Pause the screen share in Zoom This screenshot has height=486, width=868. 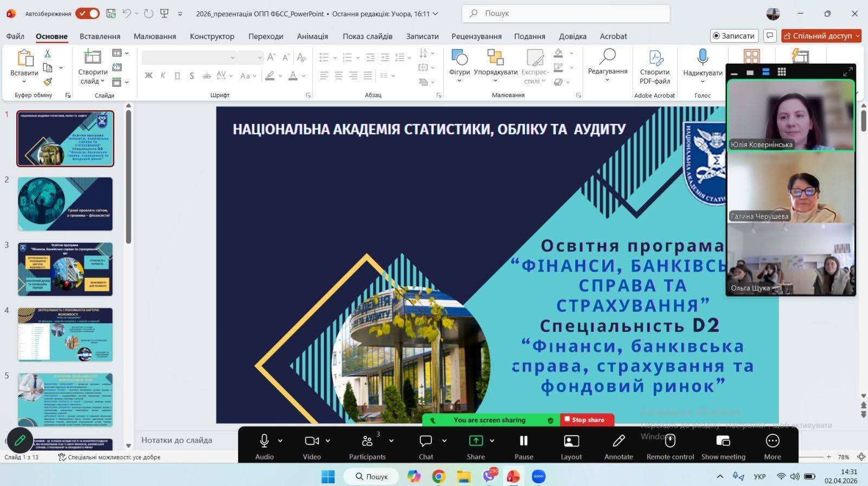click(x=524, y=441)
